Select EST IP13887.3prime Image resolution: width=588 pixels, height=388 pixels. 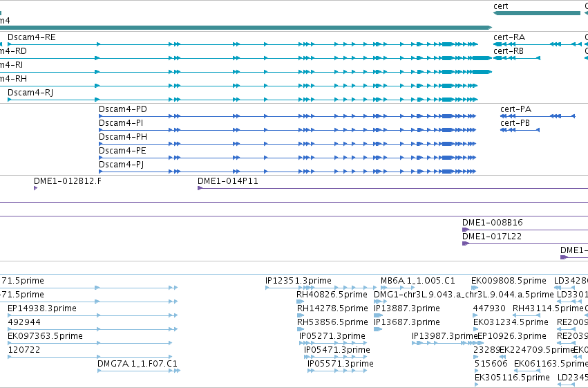click(x=407, y=308)
